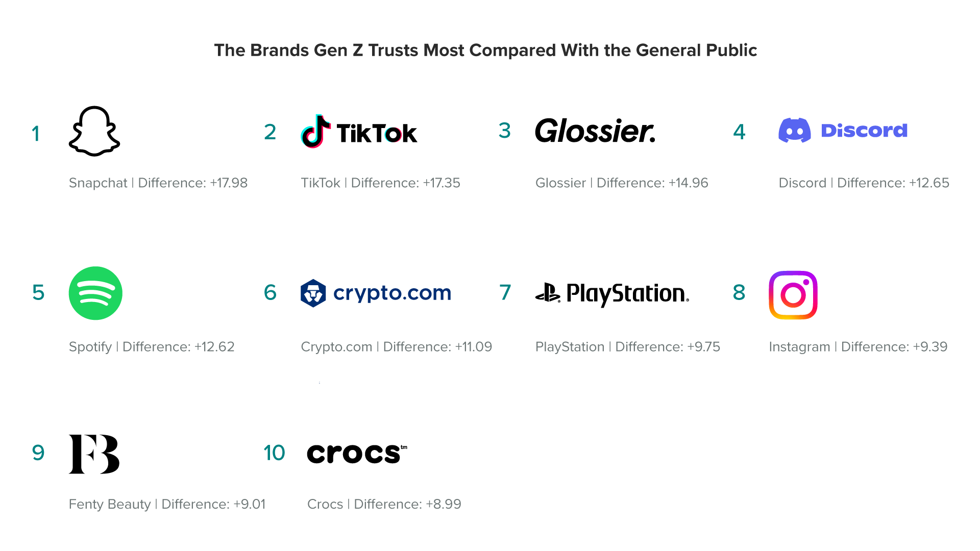The image size is (980, 551).
Task: Click the Fenty Beauty difference +9.01 caption
Action: coord(167,504)
